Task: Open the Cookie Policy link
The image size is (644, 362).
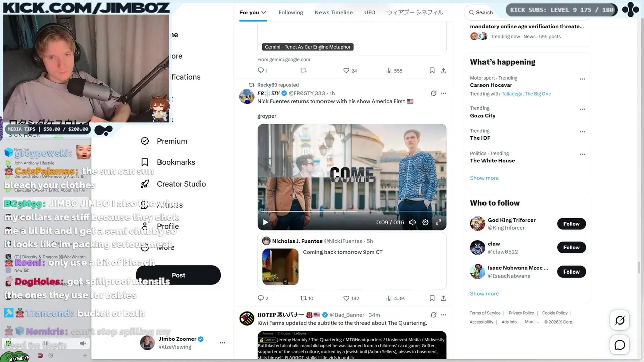Action: [554, 313]
